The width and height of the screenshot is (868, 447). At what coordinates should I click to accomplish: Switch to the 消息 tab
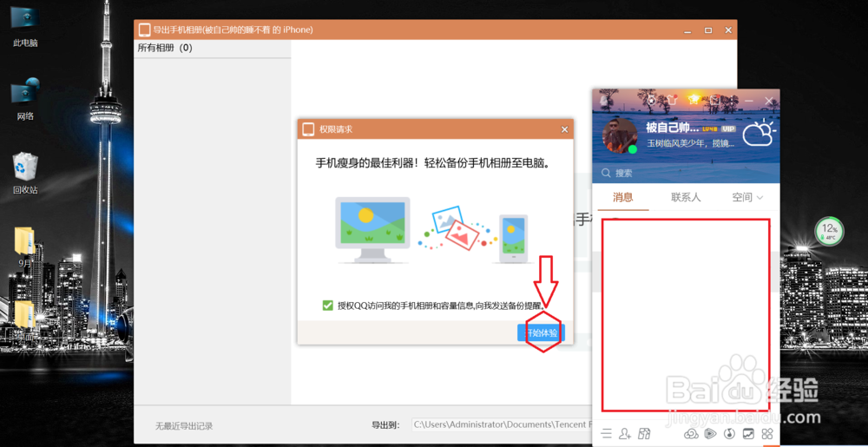pyautogui.click(x=622, y=198)
